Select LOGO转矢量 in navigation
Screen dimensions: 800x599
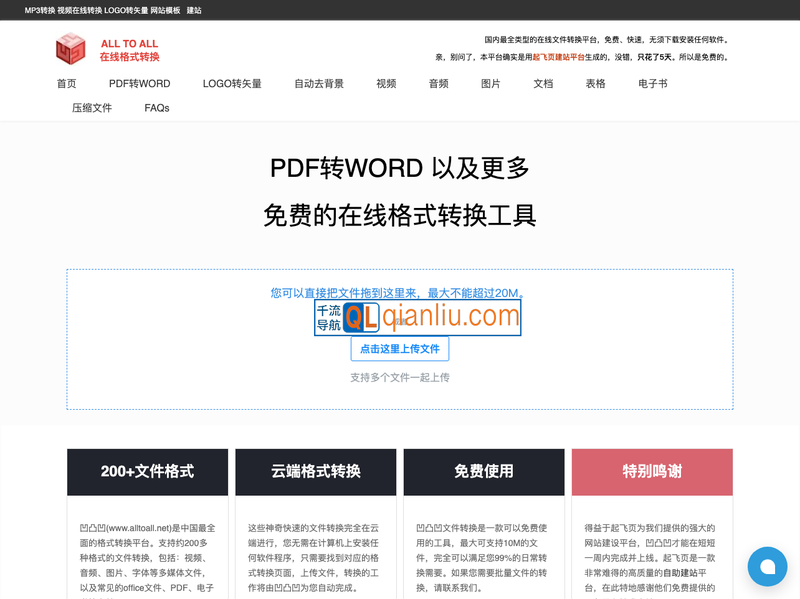[x=232, y=84]
